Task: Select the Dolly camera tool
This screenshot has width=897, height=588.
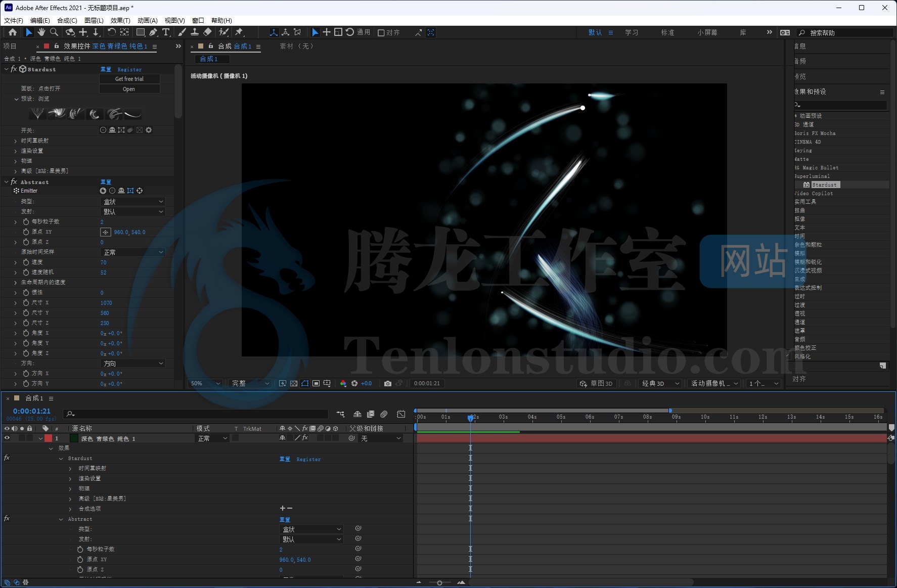Action: (96, 32)
